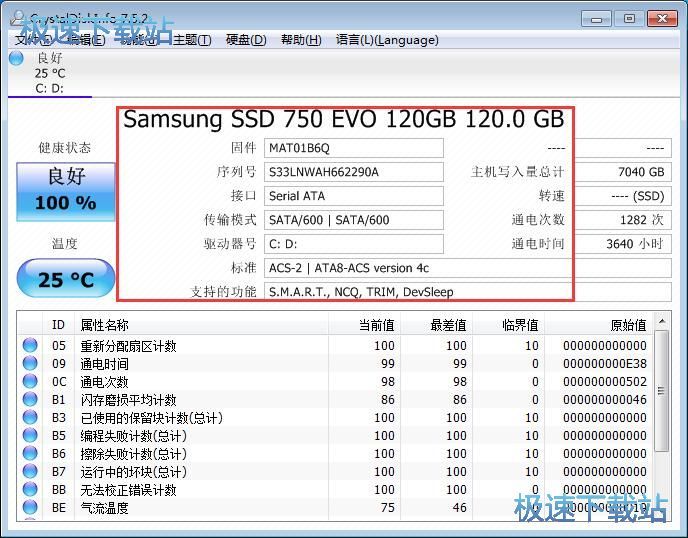This screenshot has height=538, width=688.
Task: Click the status orb for attribute 05
Action: coord(30,346)
